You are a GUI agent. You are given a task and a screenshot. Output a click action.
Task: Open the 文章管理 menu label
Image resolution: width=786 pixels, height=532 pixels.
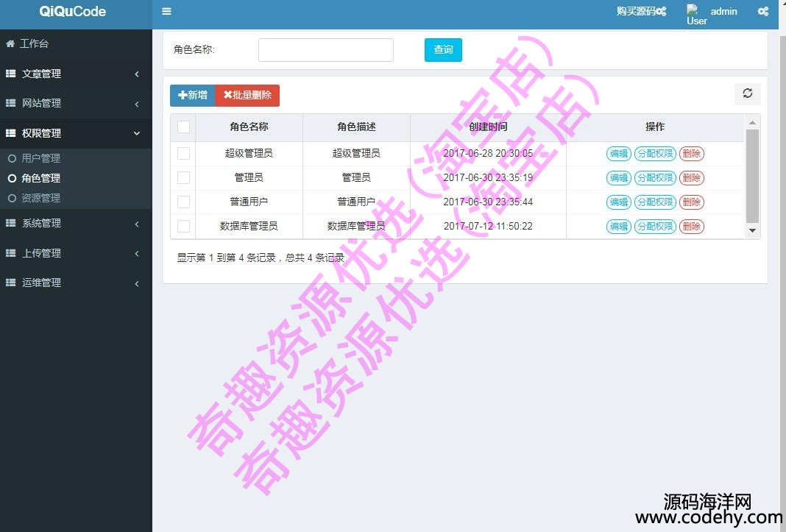point(42,74)
